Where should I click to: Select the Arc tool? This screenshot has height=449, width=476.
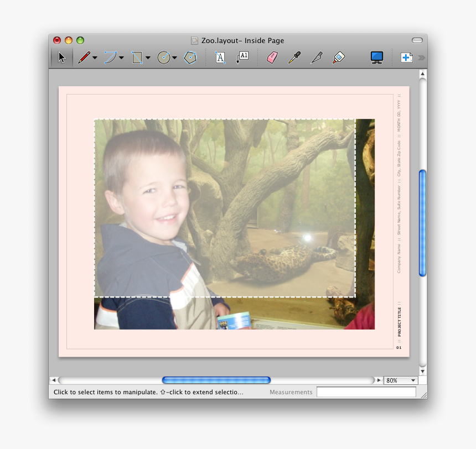click(x=110, y=58)
